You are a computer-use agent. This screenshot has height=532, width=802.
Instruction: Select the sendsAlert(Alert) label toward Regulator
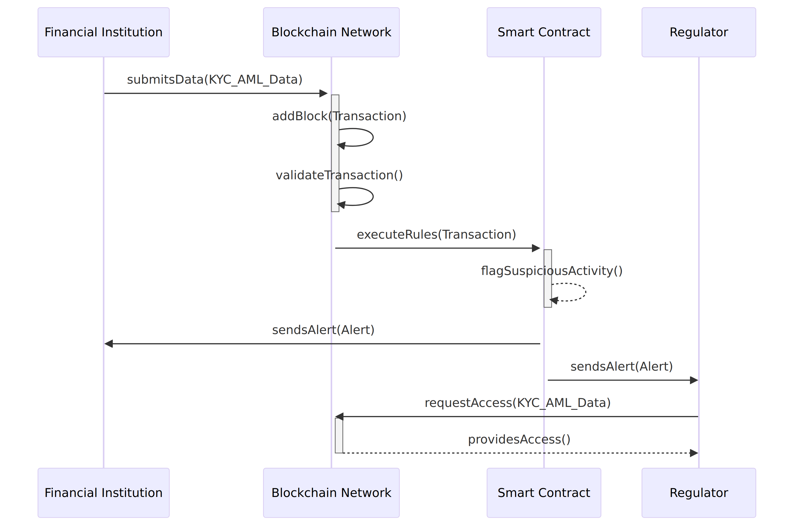pyautogui.click(x=621, y=367)
